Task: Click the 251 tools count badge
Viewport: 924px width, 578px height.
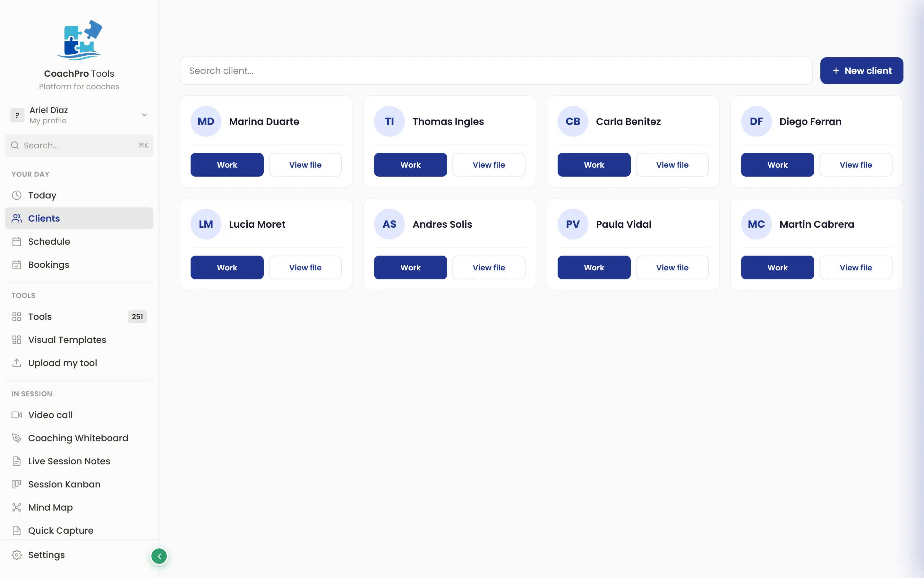Action: coord(137,317)
